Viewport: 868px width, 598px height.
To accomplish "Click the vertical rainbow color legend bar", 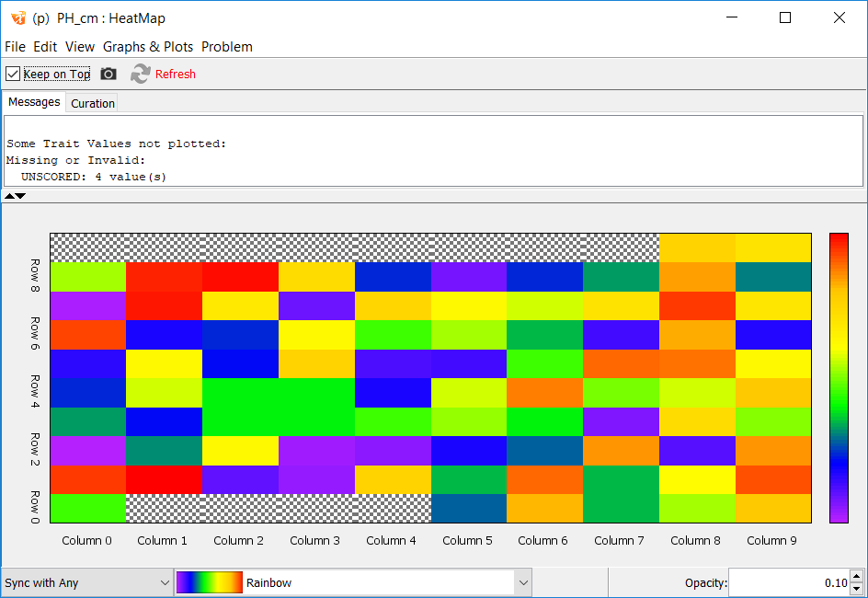I will (x=839, y=377).
